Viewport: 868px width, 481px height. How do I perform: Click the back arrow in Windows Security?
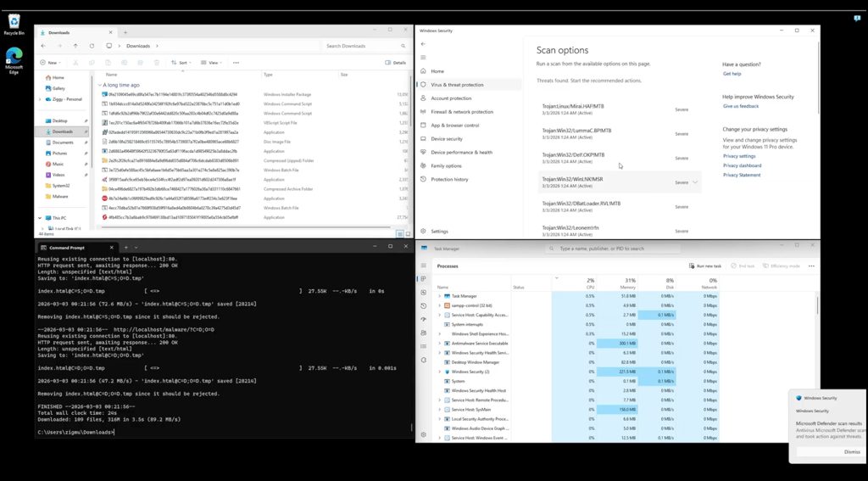pos(423,44)
